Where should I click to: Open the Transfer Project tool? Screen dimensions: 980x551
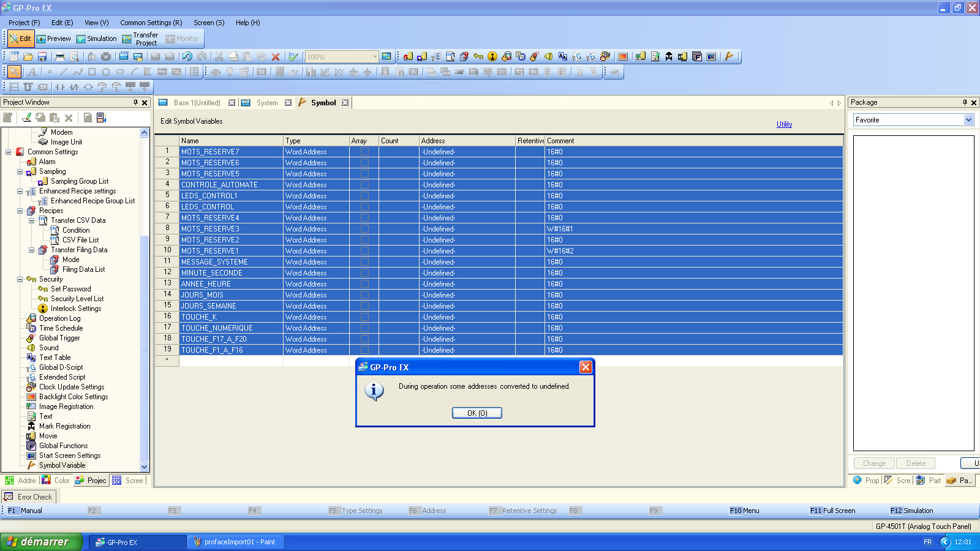(140, 39)
